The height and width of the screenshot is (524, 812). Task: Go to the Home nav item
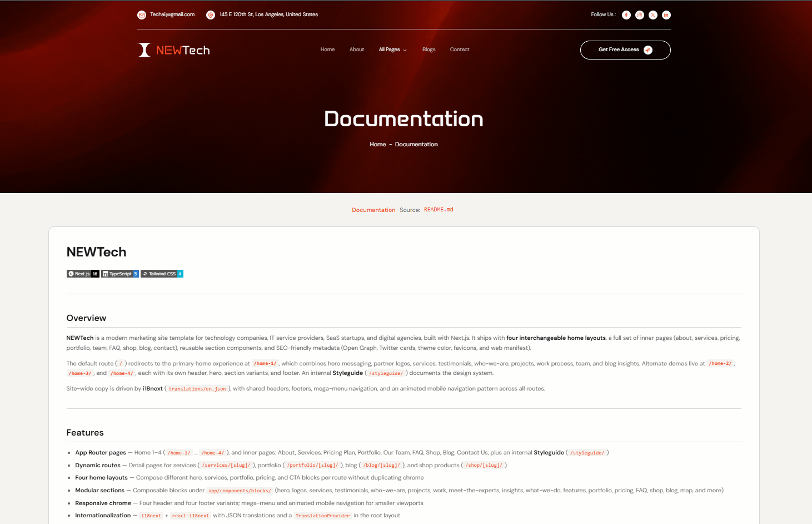pos(327,50)
